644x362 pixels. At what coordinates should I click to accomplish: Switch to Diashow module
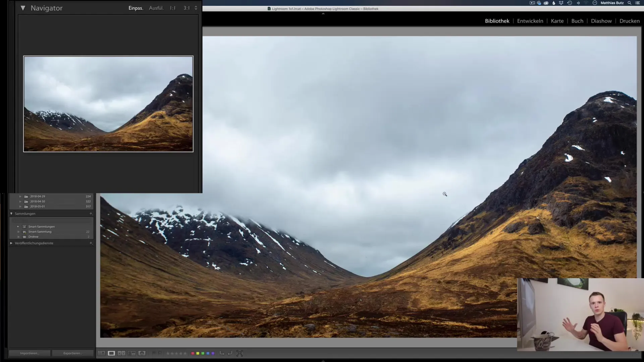[601, 21]
